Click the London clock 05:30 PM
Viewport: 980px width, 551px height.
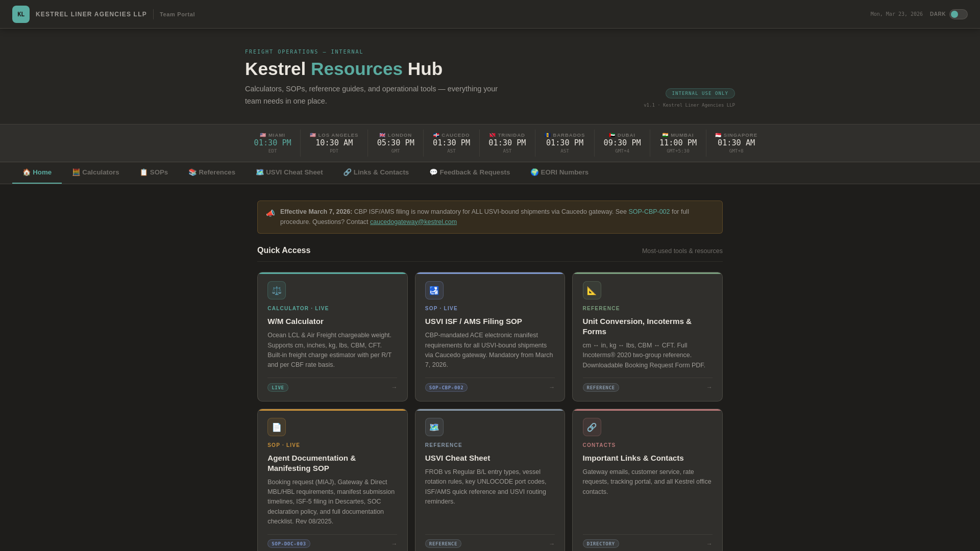[396, 143]
